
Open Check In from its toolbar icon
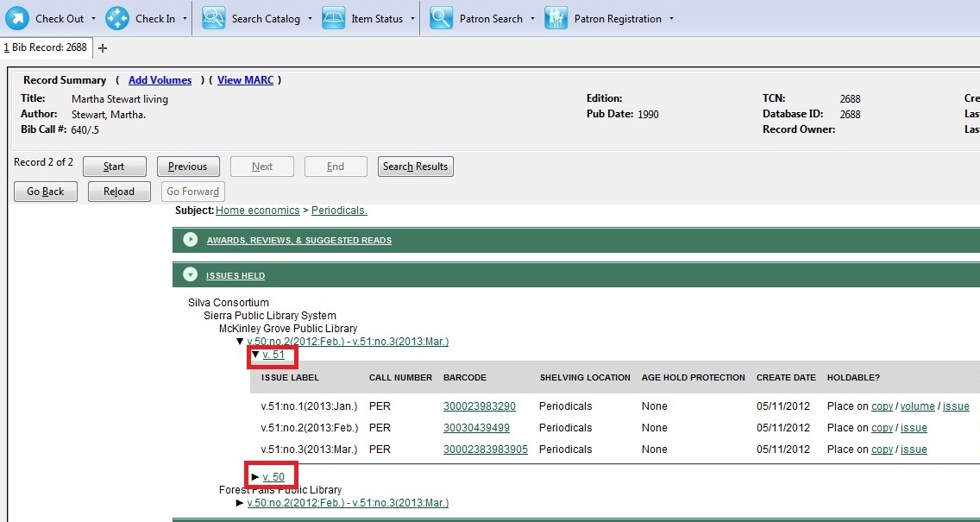point(116,17)
